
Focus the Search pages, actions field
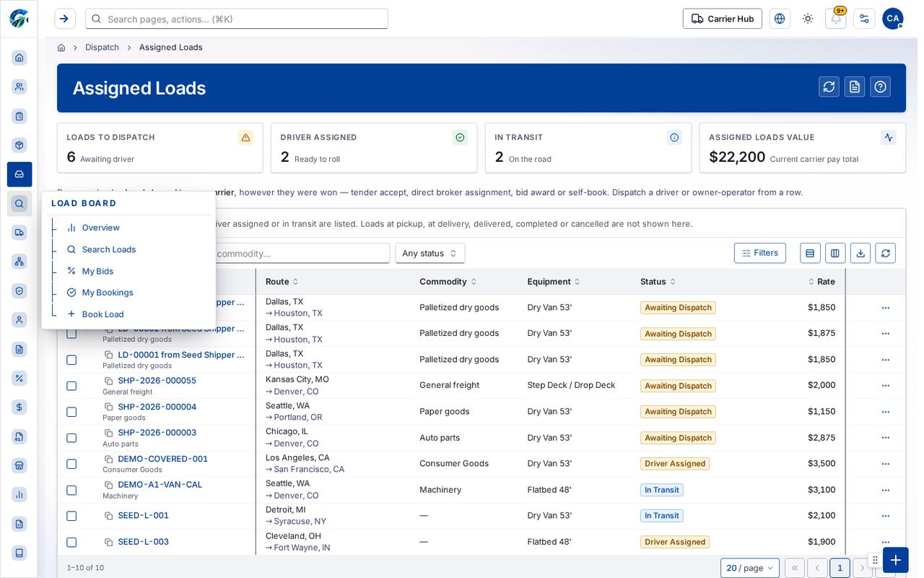(x=237, y=19)
